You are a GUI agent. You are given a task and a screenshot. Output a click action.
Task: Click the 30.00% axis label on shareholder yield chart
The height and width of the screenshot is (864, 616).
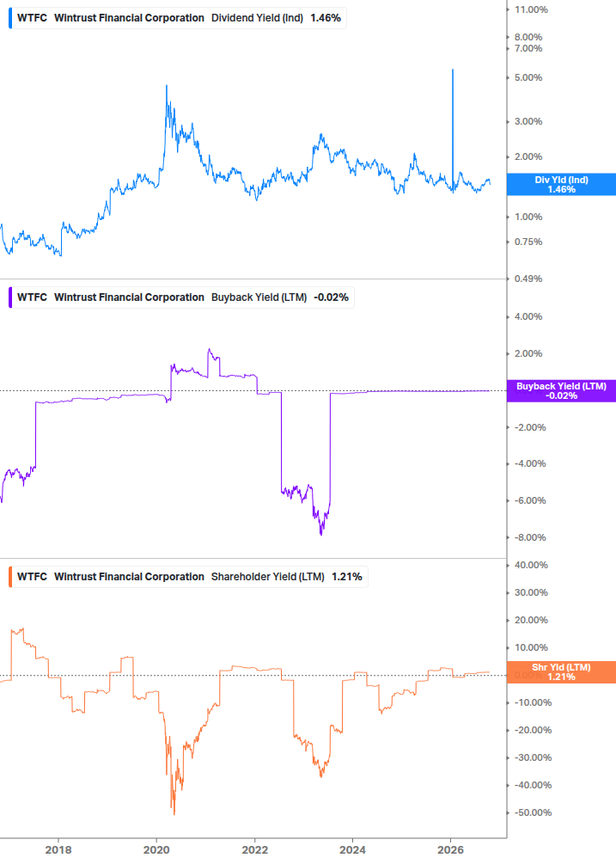point(531,593)
